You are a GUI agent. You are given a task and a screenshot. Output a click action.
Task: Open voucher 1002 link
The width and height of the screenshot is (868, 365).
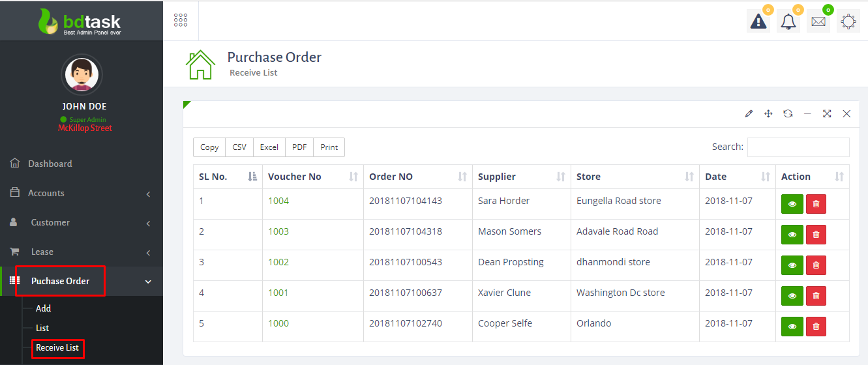tap(278, 262)
